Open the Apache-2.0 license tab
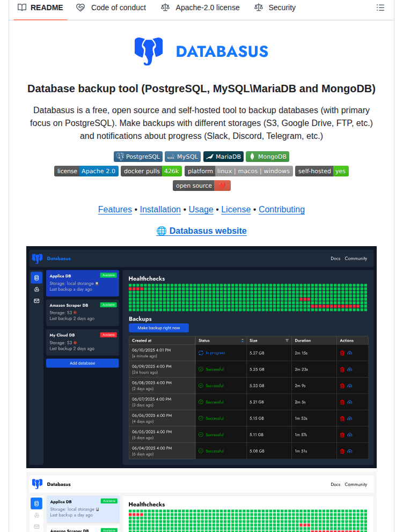This screenshot has height=532, width=403. (x=200, y=8)
